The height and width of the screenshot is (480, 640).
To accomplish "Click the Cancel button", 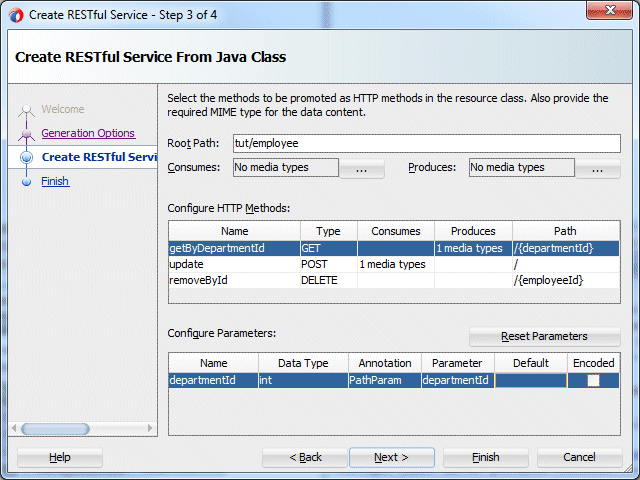I will 580,457.
